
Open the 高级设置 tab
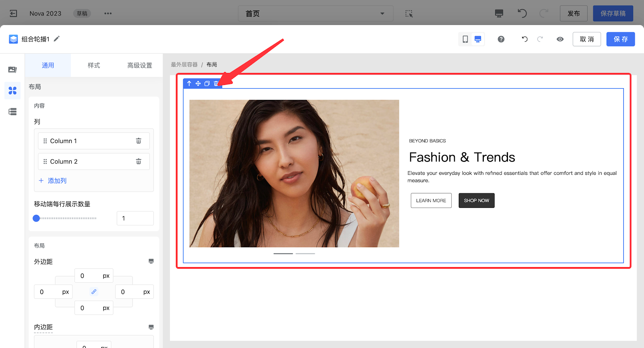coord(140,65)
